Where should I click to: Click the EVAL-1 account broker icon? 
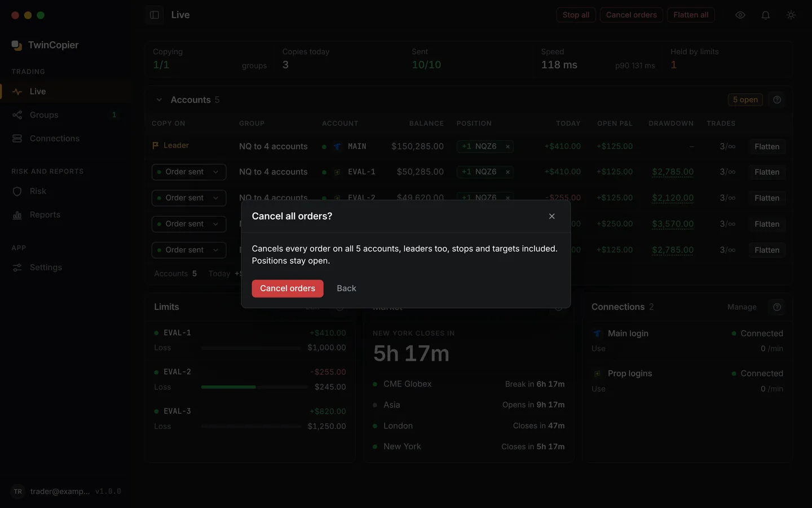[x=337, y=172]
